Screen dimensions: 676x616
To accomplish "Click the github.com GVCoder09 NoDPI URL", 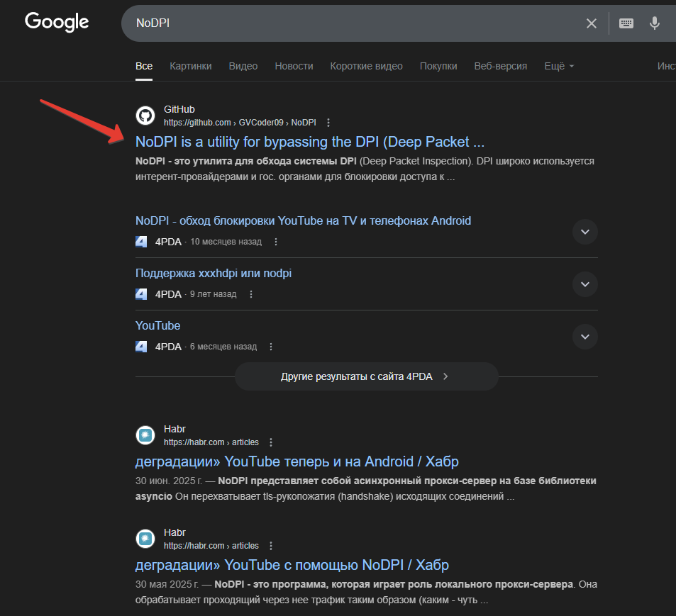I will click(x=240, y=123).
